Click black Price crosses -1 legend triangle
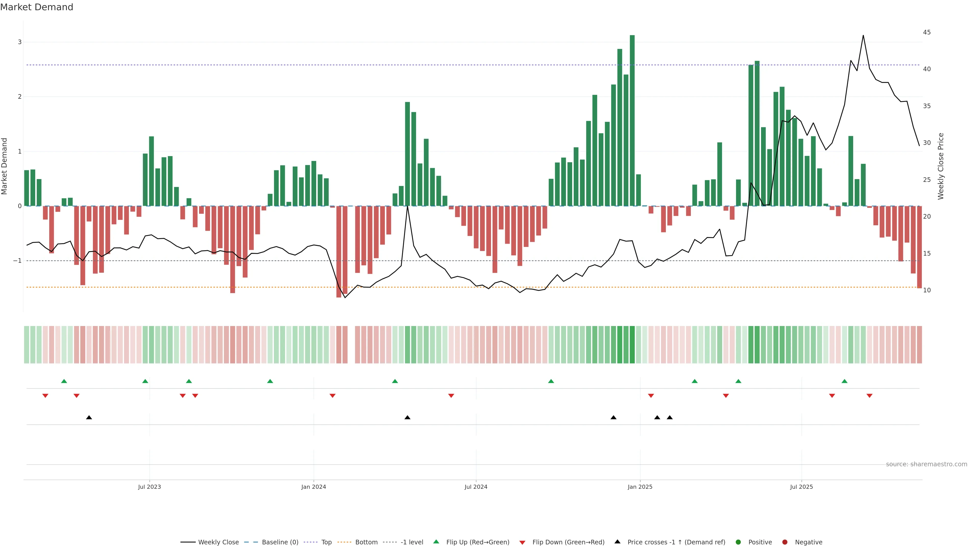Viewport: 980px width, 551px height. tap(617, 542)
